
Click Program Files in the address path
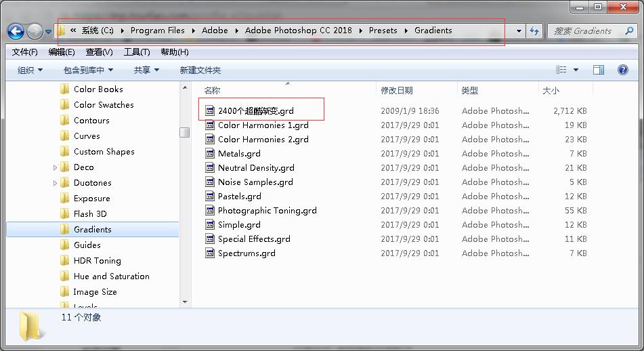[158, 30]
